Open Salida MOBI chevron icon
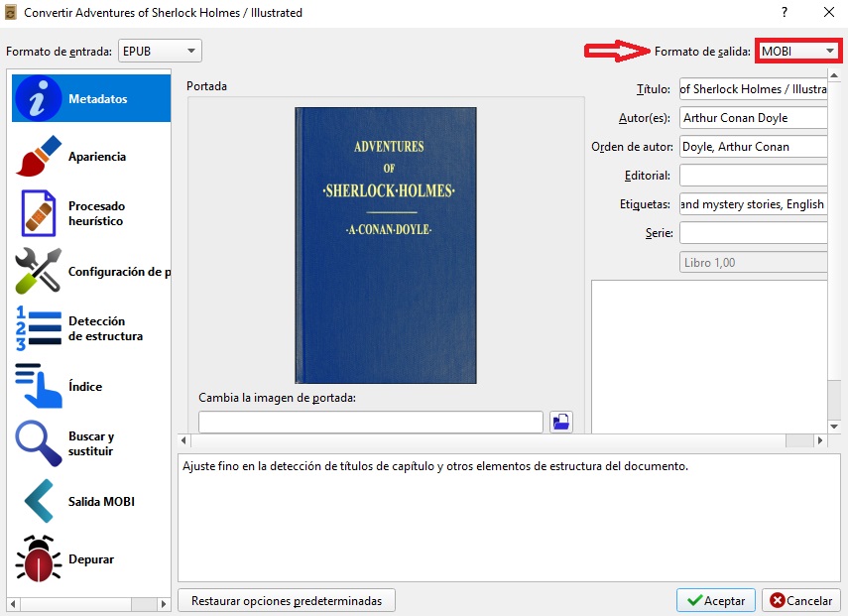This screenshot has width=848, height=616. (x=39, y=501)
